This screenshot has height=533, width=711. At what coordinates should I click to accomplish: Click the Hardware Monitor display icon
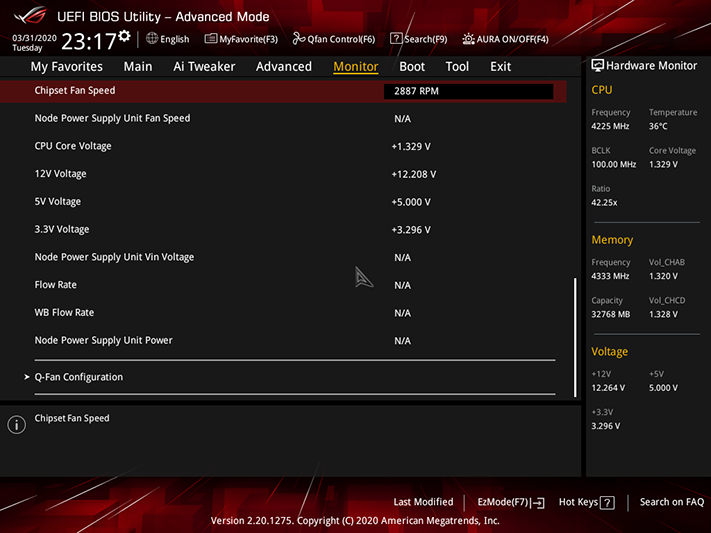(x=598, y=66)
